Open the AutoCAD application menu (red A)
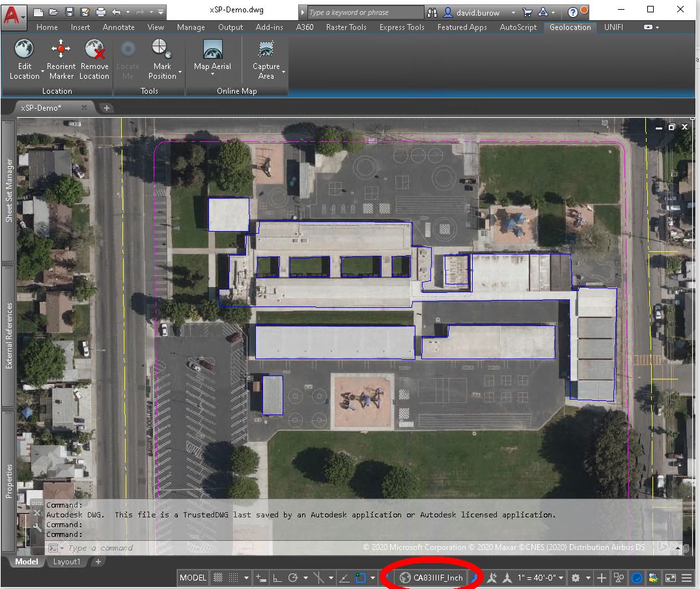Viewport: 700px width, 589px height. pos(12,17)
